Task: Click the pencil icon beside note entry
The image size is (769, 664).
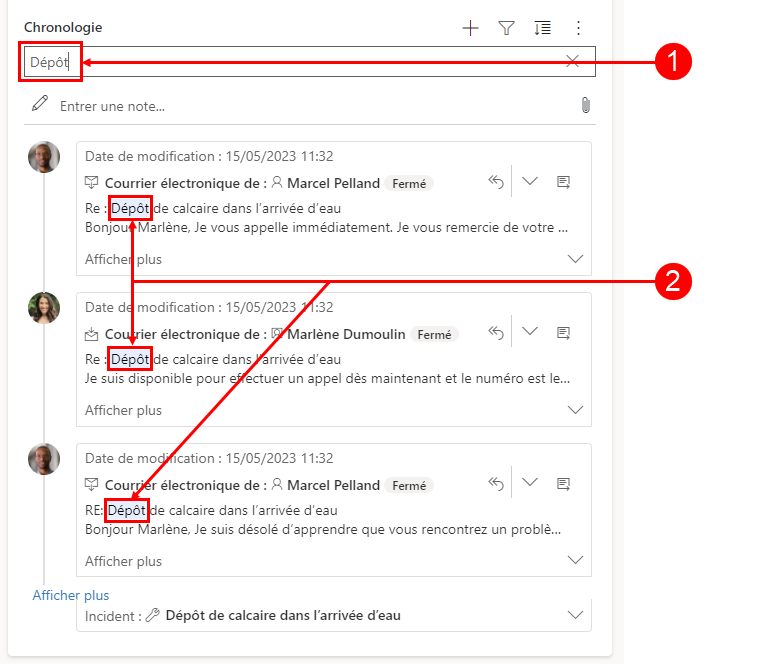Action: 40,103
